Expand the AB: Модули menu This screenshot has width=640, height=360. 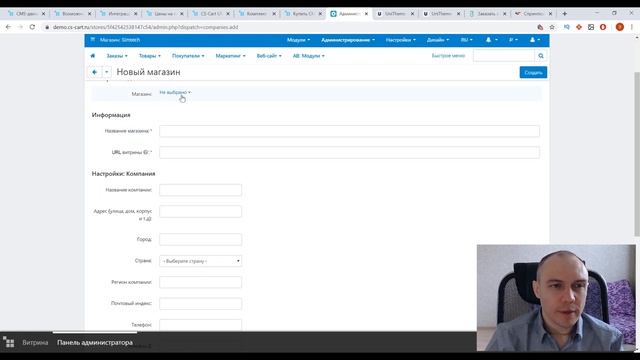pos(308,56)
